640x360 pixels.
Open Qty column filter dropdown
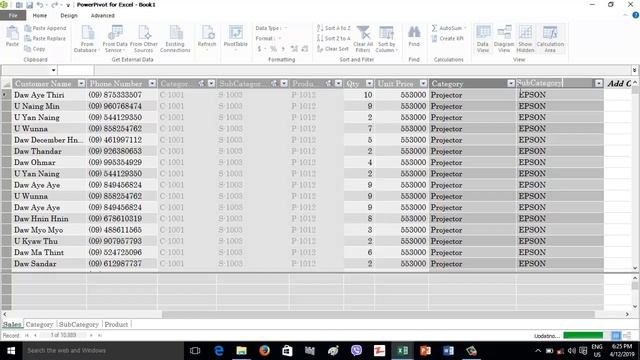pyautogui.click(x=369, y=84)
